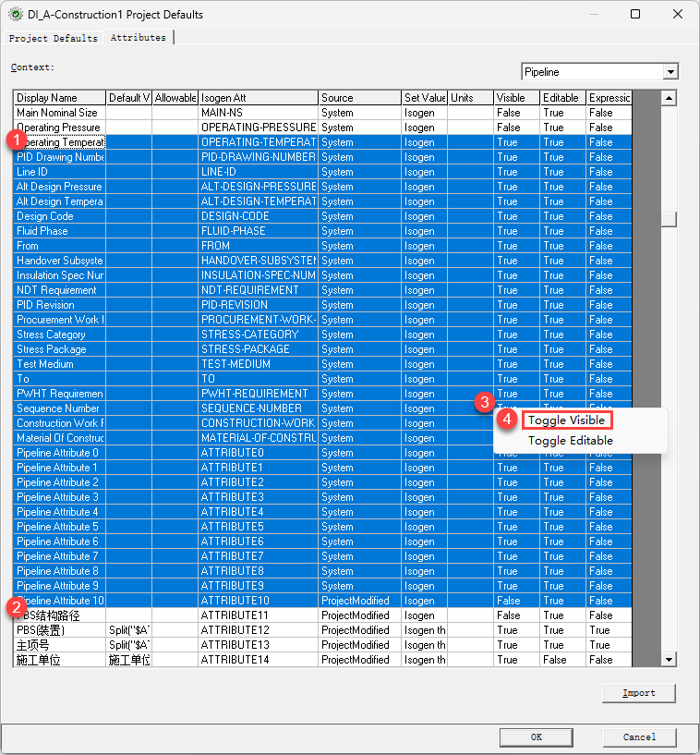Select the Attributes tab
This screenshot has width=700, height=755.
[x=139, y=38]
